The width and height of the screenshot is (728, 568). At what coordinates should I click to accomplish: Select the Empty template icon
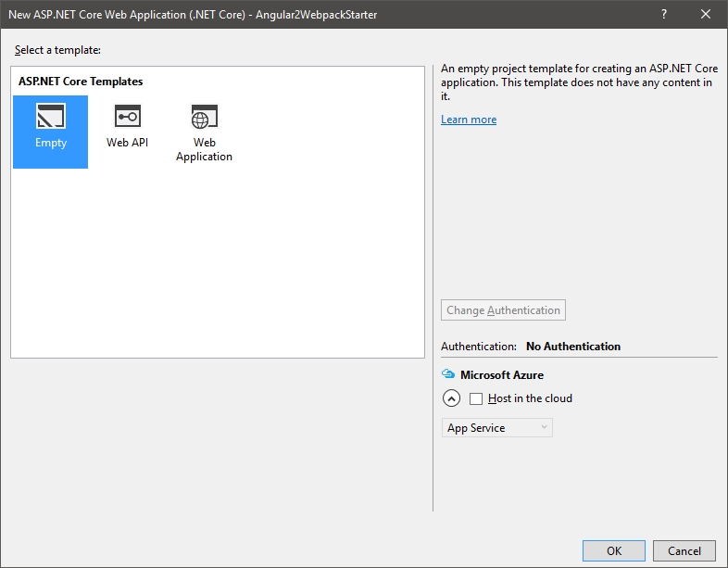(51, 116)
